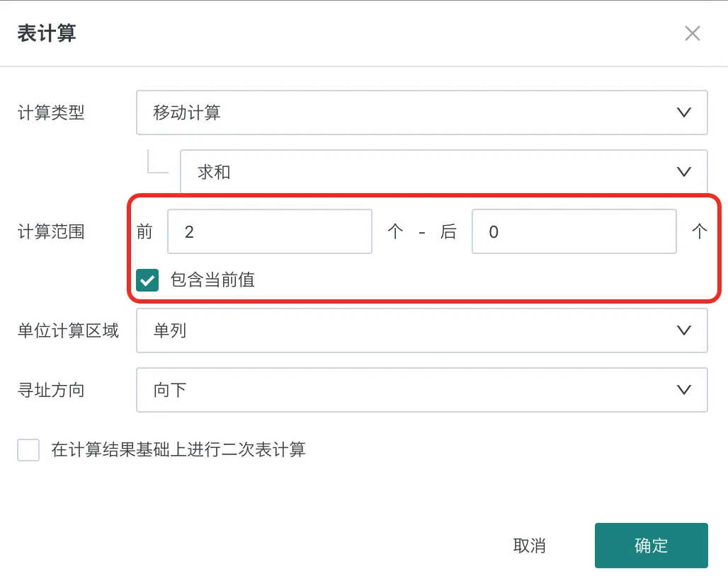Focus the 前 input field containing 2
Screen dimensions: 728x576
[269, 231]
